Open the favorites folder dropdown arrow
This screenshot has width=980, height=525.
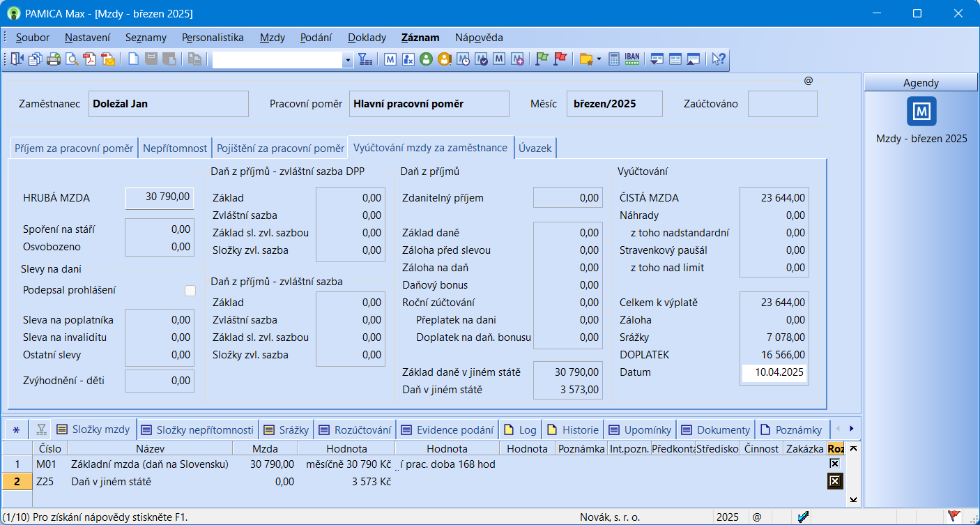[599, 60]
